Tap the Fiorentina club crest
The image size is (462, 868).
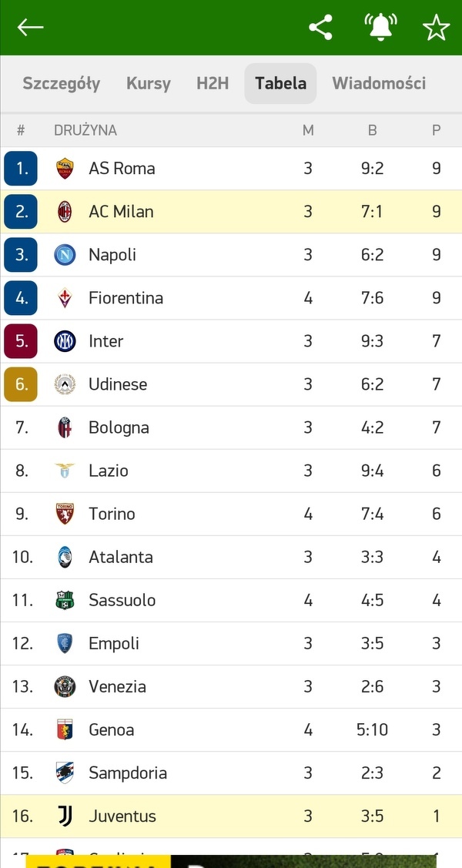point(65,298)
